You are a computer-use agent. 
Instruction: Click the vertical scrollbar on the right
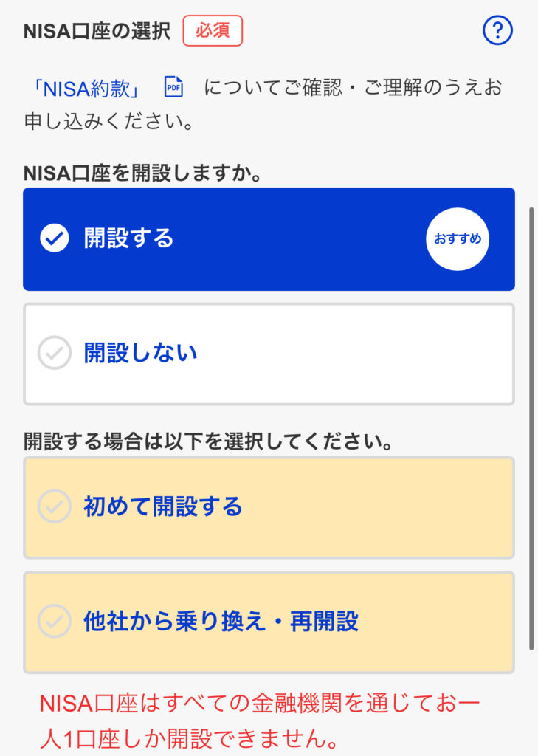pos(531,428)
